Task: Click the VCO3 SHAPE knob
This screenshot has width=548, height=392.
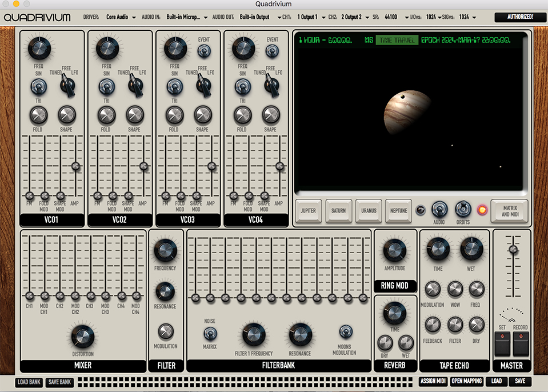Action: (203, 115)
